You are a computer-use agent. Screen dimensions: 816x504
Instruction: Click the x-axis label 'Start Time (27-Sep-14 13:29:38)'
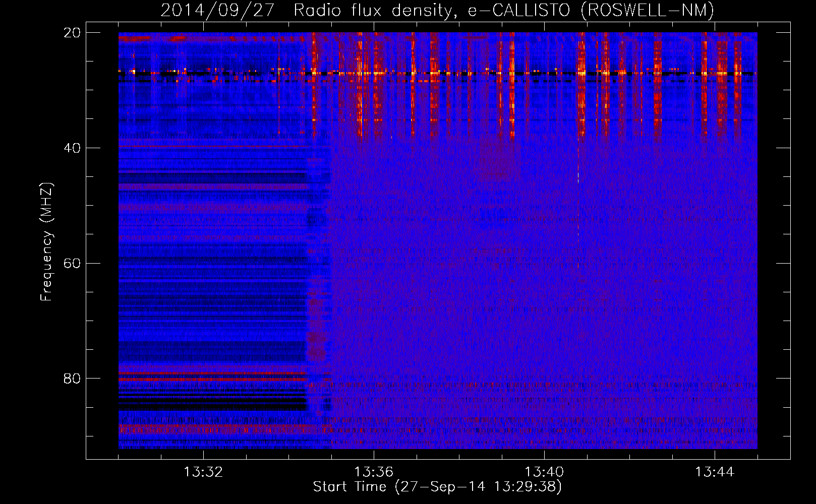click(437, 487)
